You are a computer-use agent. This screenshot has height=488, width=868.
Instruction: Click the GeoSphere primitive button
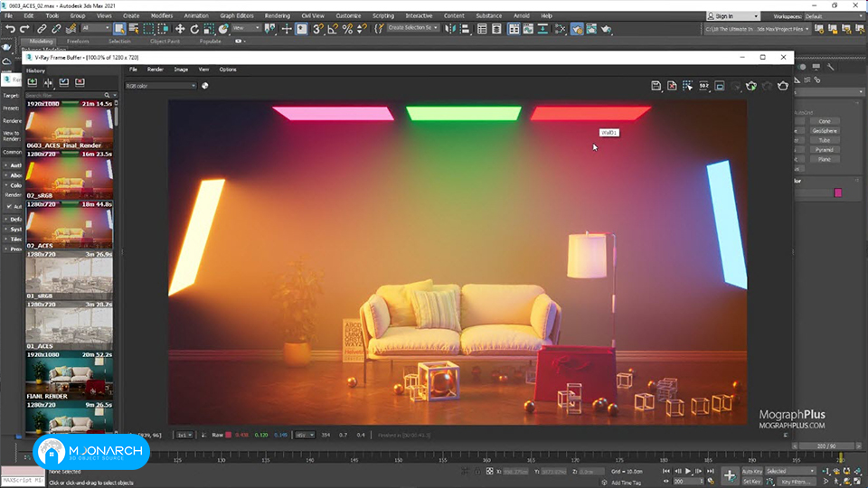tap(825, 130)
